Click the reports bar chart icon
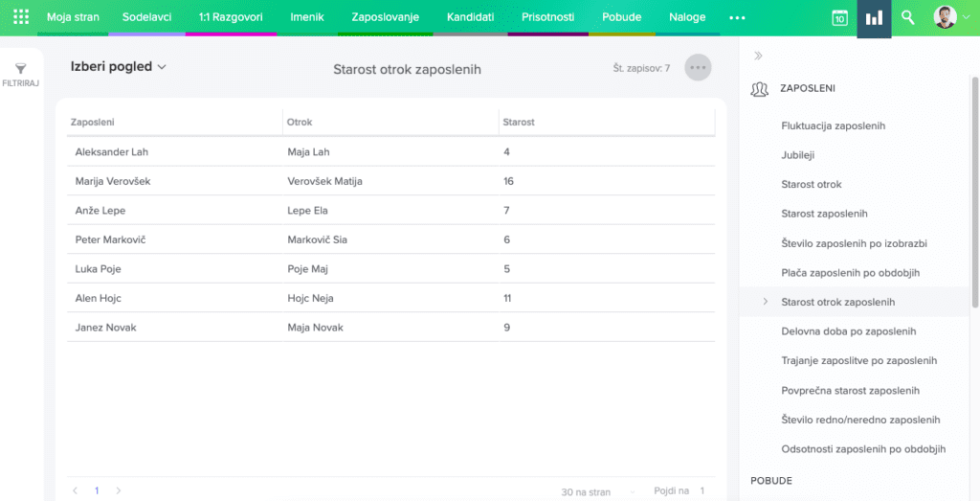 coord(874,18)
